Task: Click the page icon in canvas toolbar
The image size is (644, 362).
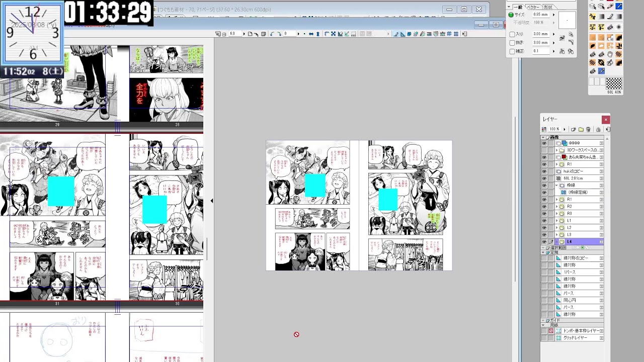Action: pos(250,34)
